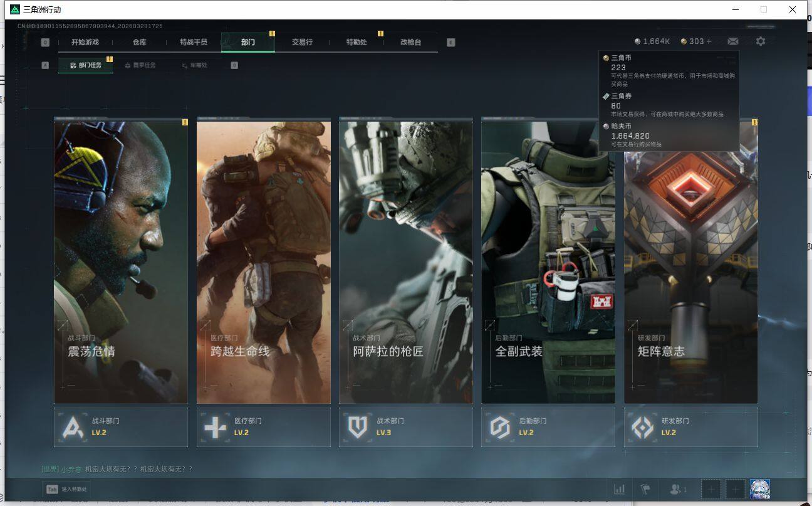812x506 pixels.
Task: Click the 医疗部门 cross icon
Action: click(x=216, y=428)
